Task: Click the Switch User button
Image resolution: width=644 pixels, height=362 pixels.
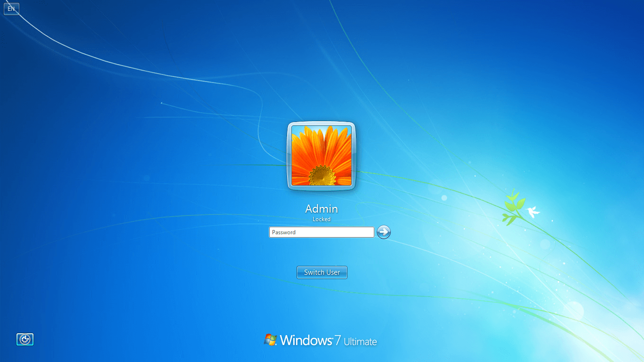Action: [x=322, y=272]
